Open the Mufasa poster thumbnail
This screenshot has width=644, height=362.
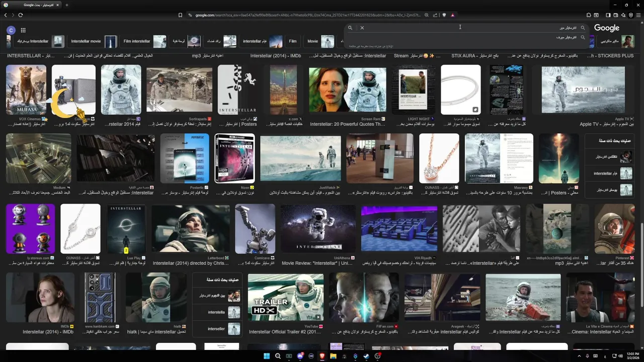[26, 89]
